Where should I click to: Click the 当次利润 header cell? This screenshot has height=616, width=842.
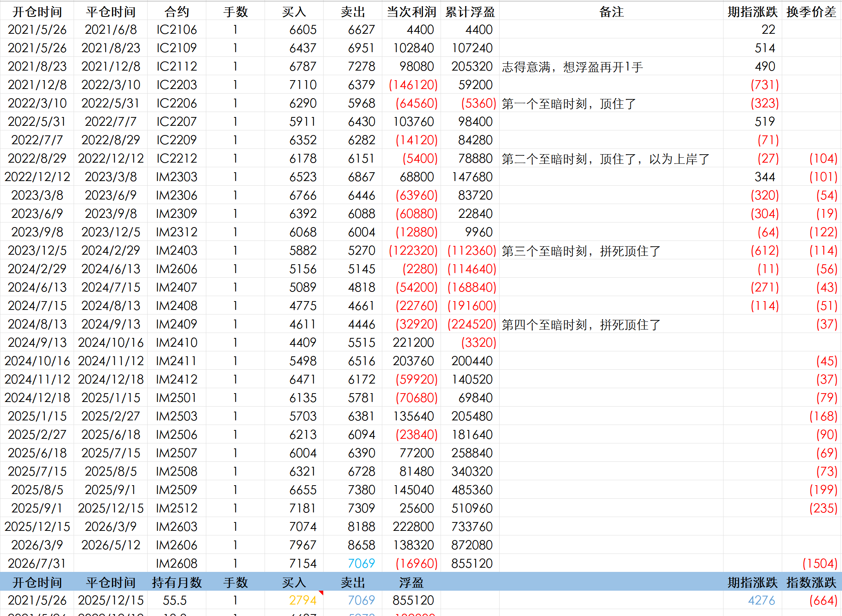pyautogui.click(x=411, y=12)
